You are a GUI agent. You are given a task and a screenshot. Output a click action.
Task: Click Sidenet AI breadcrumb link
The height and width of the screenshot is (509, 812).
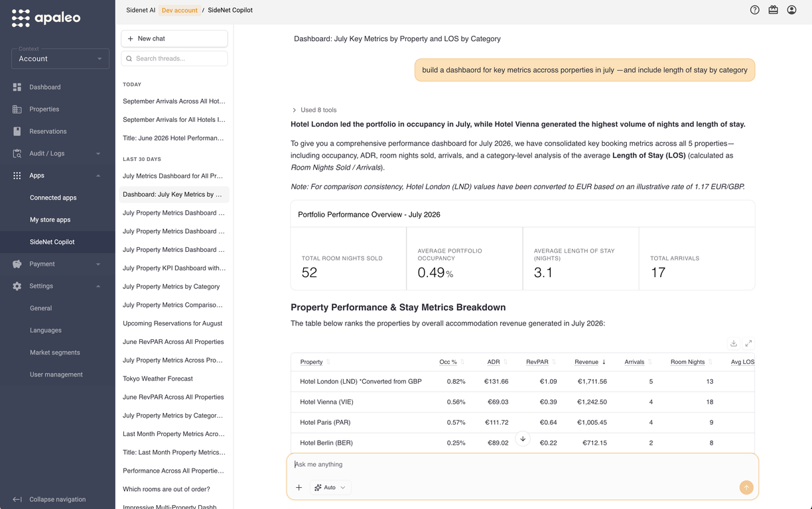coord(141,10)
